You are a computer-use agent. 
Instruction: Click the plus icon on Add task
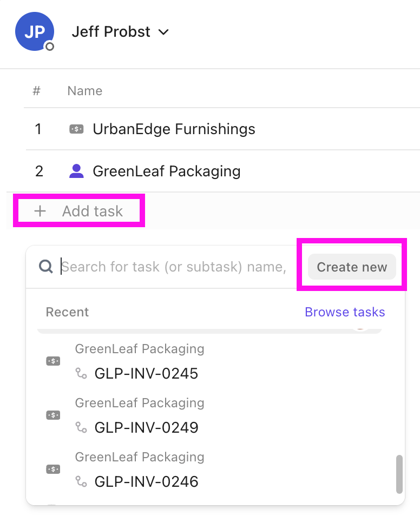40,211
